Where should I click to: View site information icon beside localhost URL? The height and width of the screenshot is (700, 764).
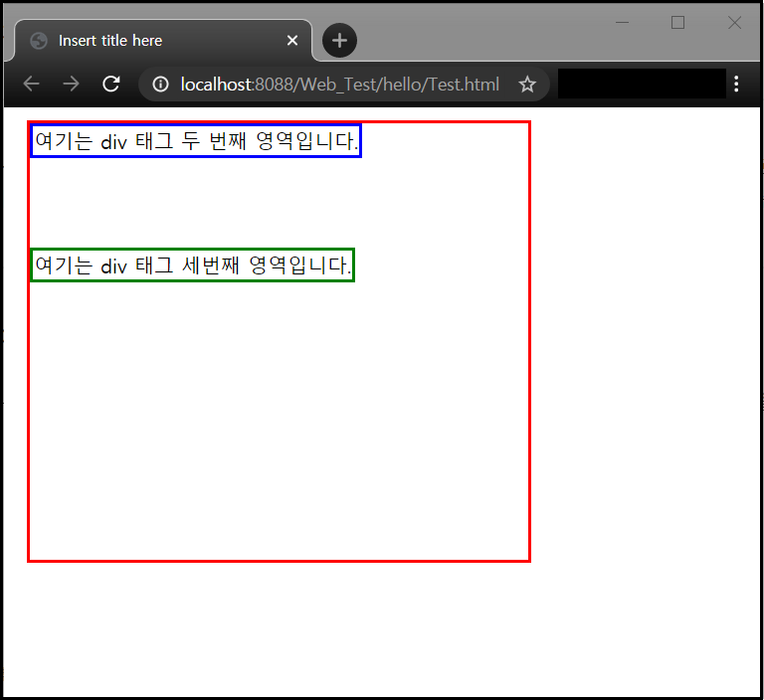click(160, 85)
